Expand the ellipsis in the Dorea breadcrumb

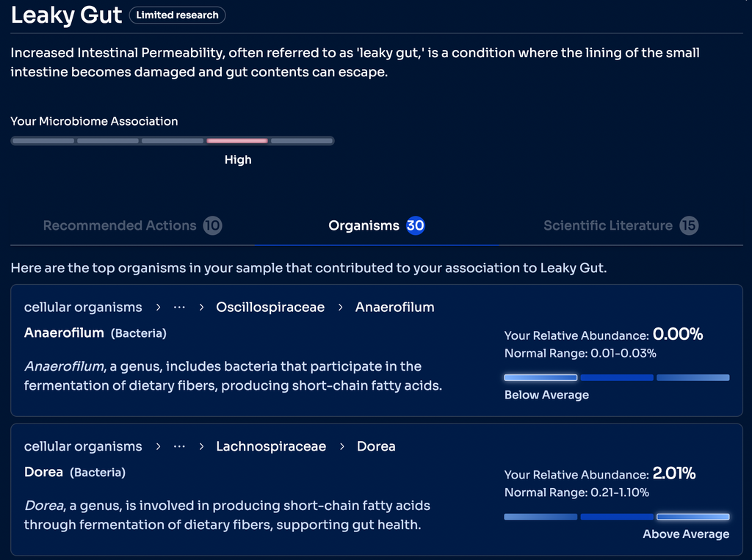(179, 446)
